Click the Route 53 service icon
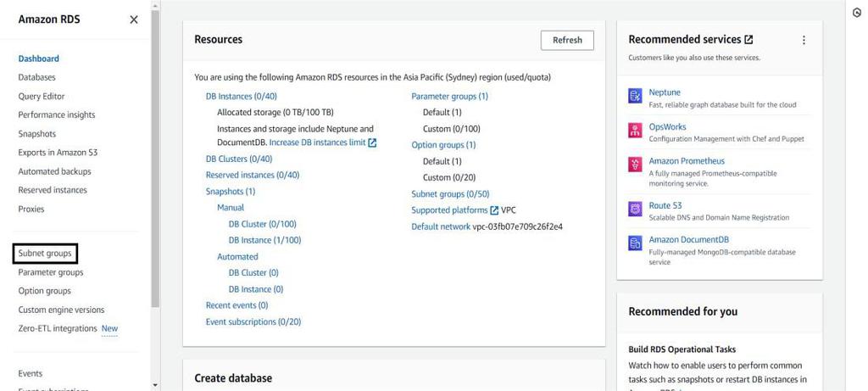868x391 pixels. tap(635, 209)
